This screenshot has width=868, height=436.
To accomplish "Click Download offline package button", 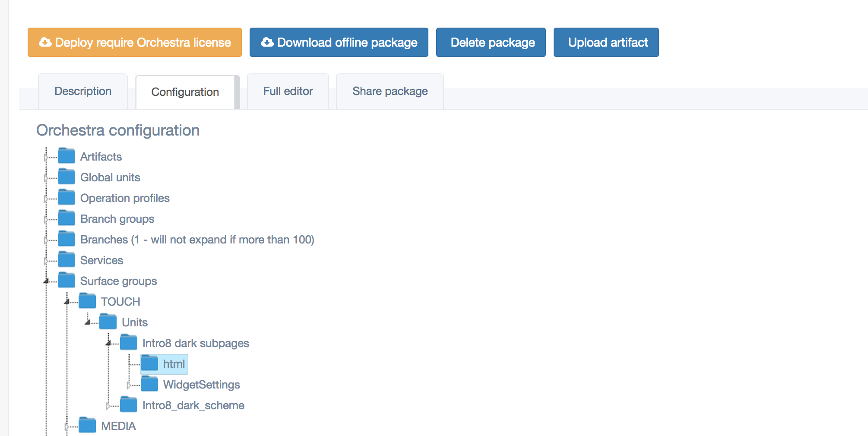I will point(339,42).
